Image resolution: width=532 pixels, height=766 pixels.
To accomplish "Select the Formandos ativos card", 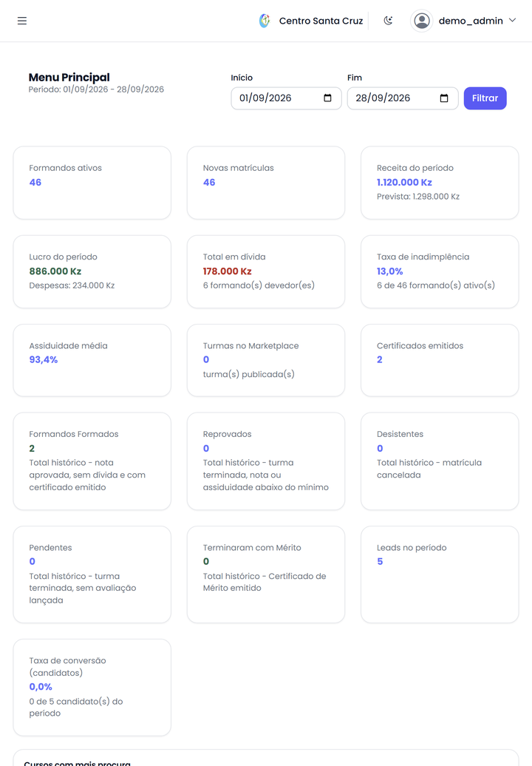I will point(92,183).
